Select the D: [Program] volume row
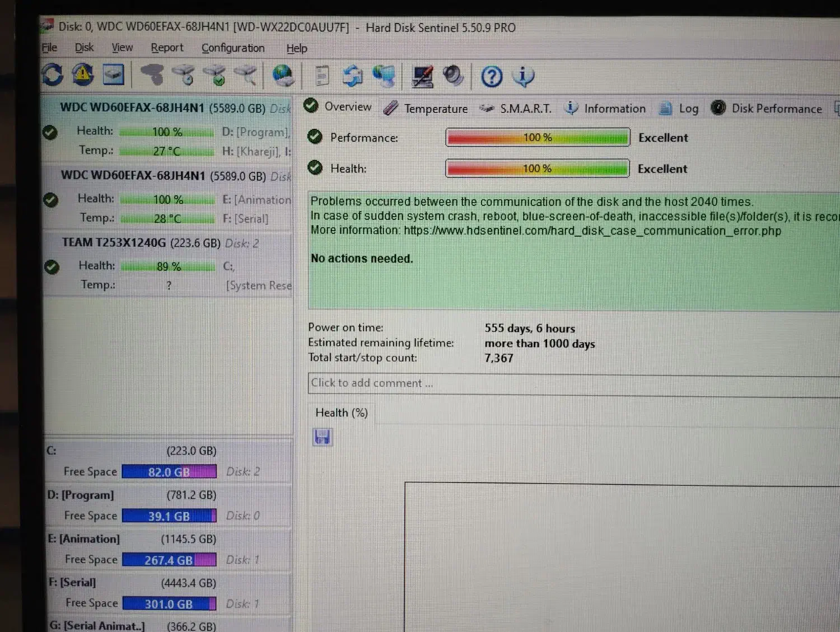The image size is (840, 632). pos(169,505)
